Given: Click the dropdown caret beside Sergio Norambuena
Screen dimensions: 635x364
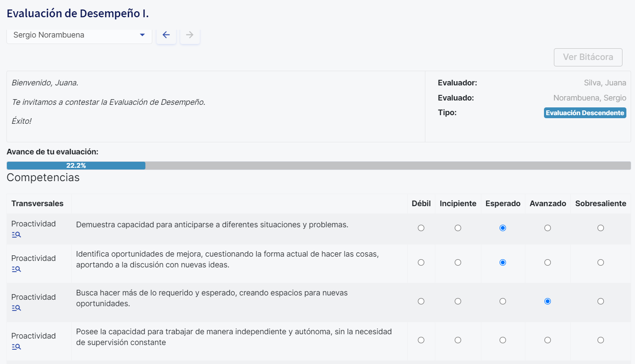Looking at the screenshot, I should click(142, 35).
